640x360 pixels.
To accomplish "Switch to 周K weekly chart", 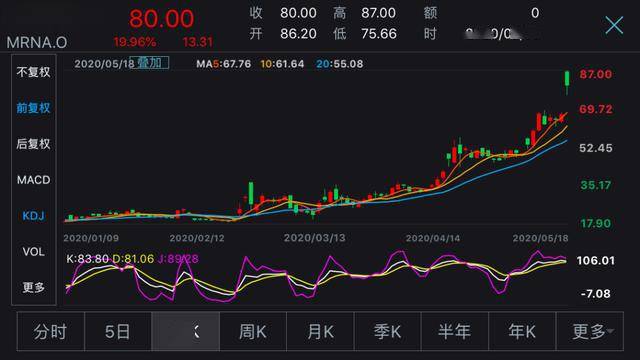I will (253, 331).
